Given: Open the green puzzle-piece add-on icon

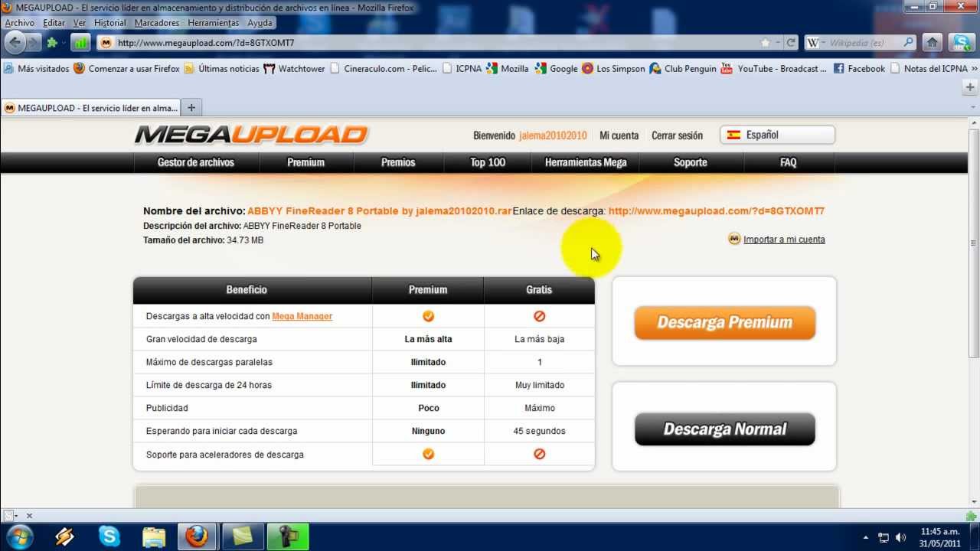Looking at the screenshot, I should [52, 43].
